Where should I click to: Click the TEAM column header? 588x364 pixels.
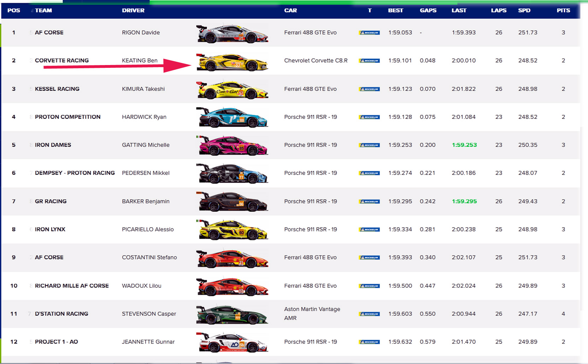[43, 10]
